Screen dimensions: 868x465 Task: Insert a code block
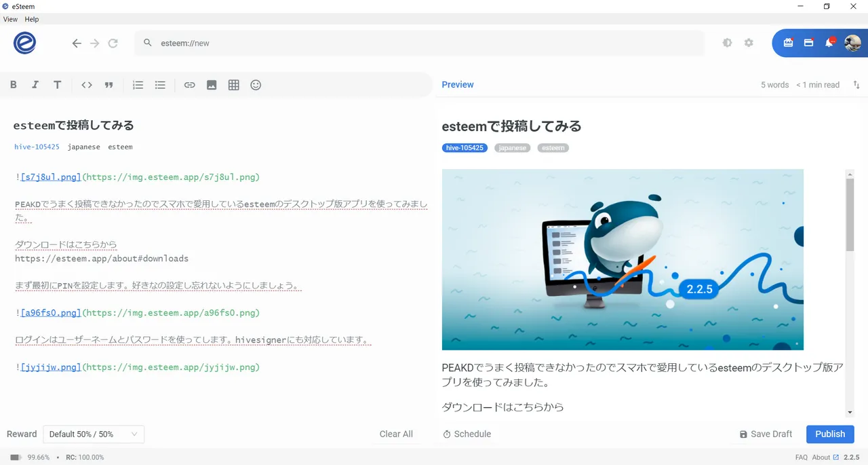click(x=87, y=85)
